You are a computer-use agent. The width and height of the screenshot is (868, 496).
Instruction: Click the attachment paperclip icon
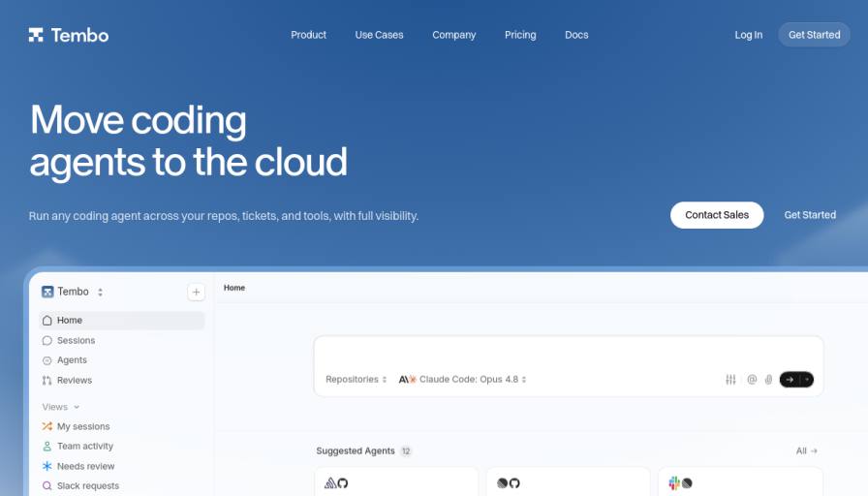768,379
